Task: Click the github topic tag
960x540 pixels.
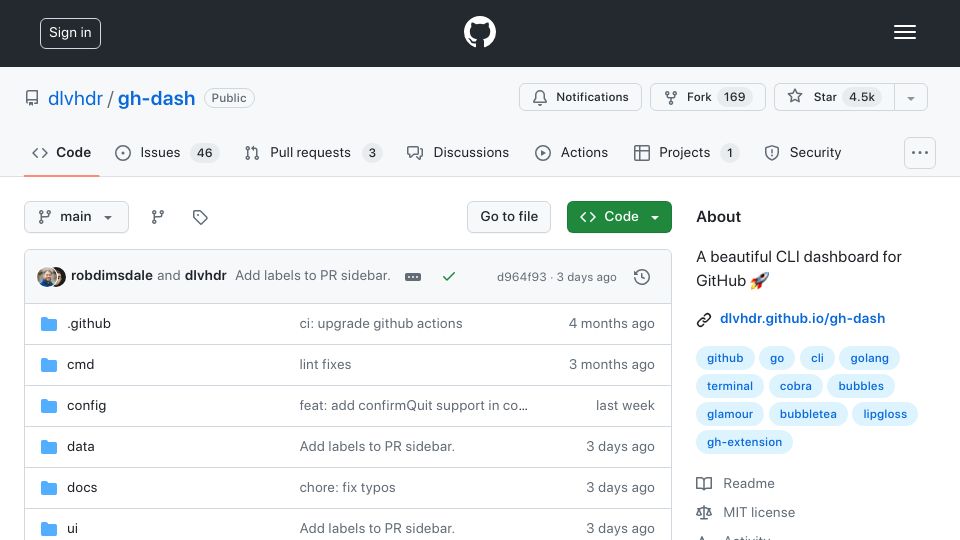Action: coord(725,358)
